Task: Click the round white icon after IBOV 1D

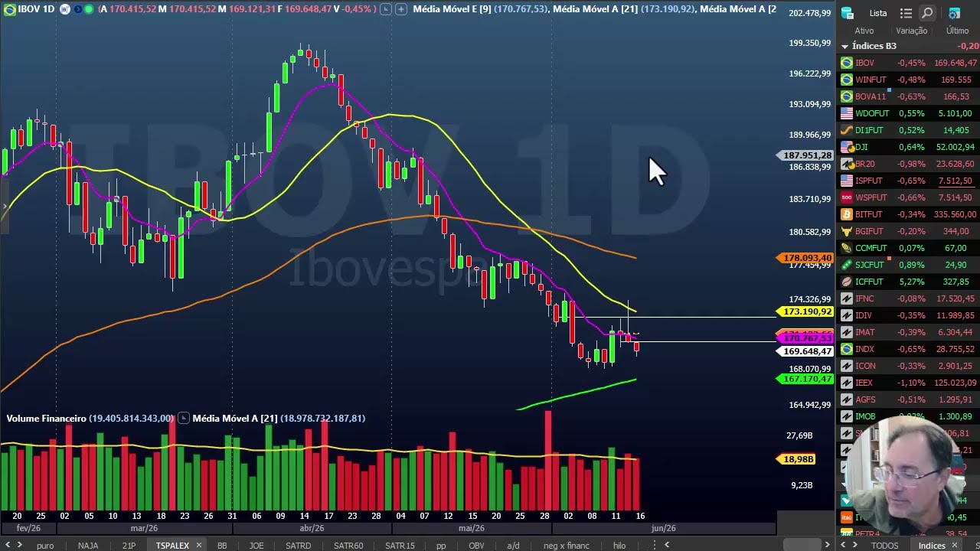Action: (64, 9)
